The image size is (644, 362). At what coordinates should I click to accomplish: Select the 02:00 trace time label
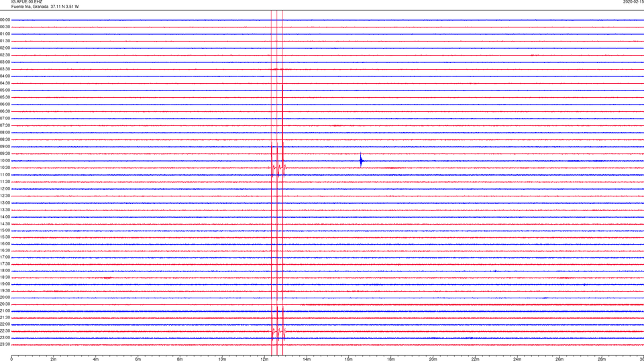pos(5,48)
